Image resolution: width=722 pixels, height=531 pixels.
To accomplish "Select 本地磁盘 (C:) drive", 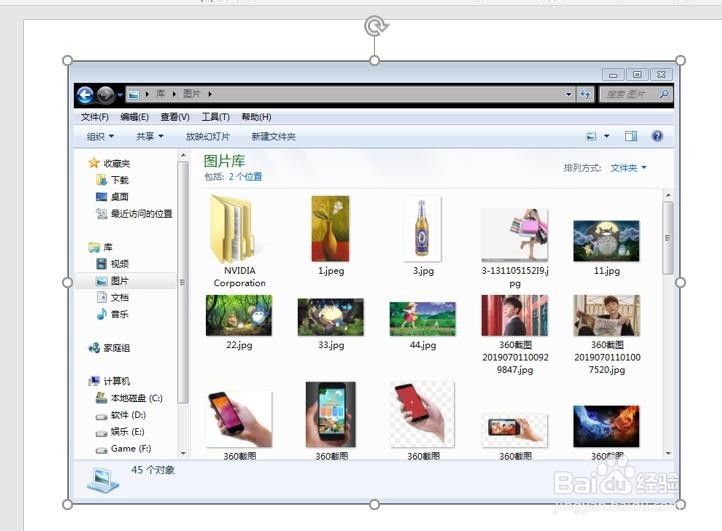I will click(x=129, y=398).
